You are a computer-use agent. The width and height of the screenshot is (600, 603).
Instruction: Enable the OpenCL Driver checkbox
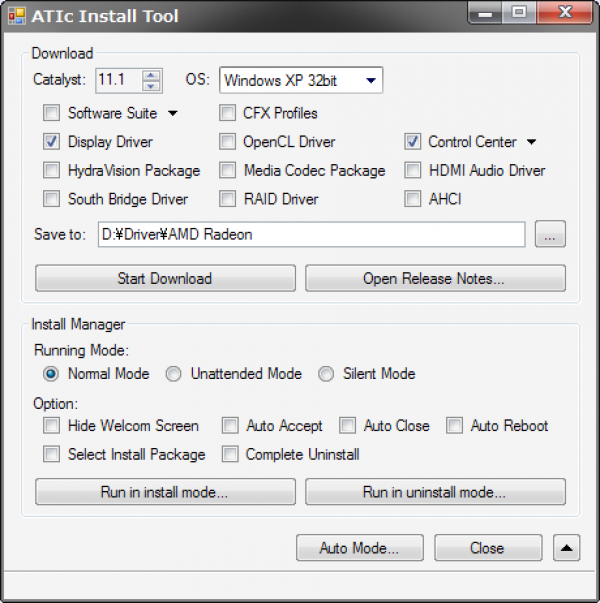pos(227,142)
